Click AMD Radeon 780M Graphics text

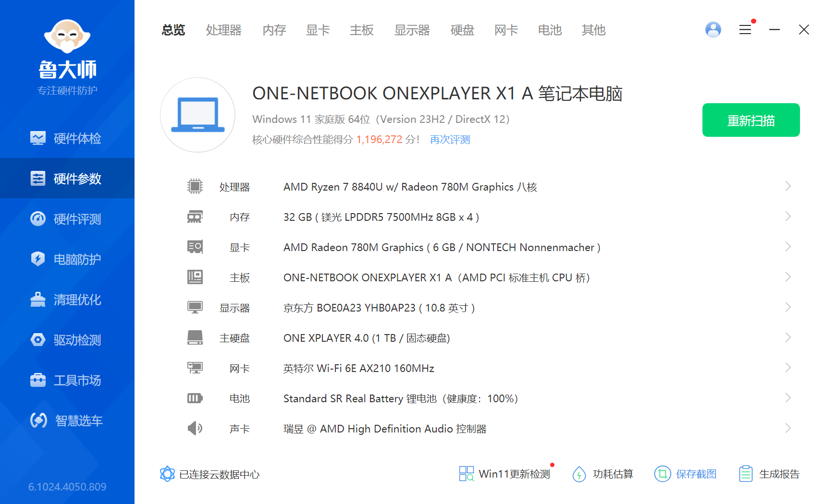coord(442,247)
